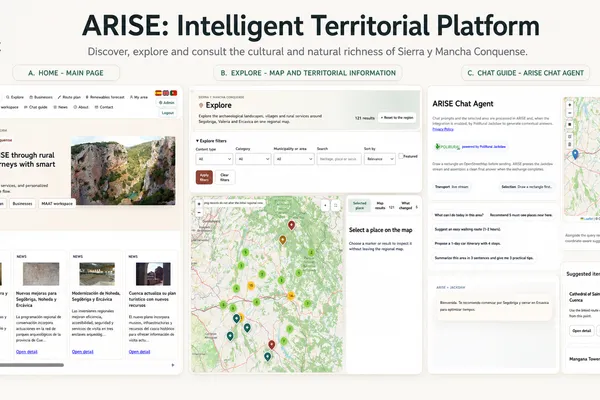Image resolution: width=600 pixels, height=400 pixels.
Task: Click the Clear filters button
Action: click(225, 177)
